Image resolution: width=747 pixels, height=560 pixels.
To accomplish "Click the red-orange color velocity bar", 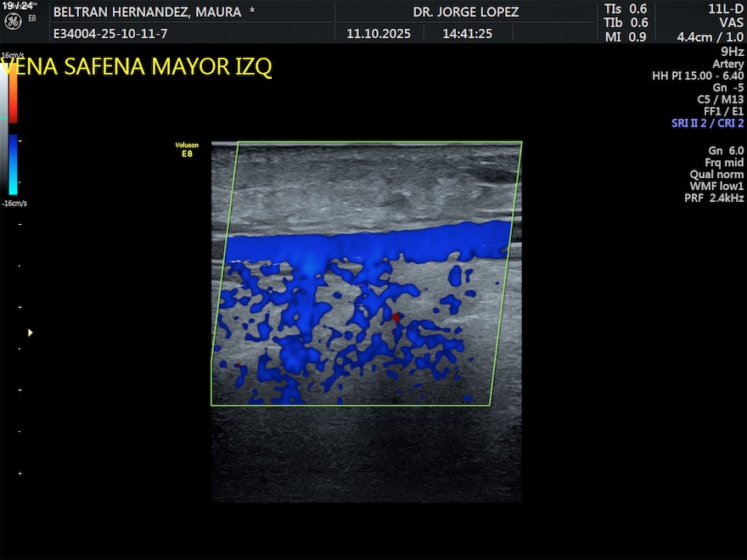I will [x=13, y=92].
